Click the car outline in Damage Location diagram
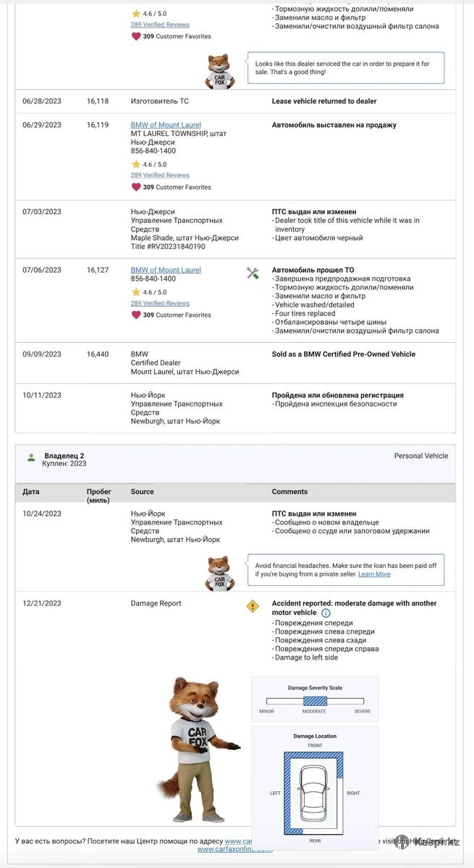The width and height of the screenshot is (474, 868). click(315, 793)
